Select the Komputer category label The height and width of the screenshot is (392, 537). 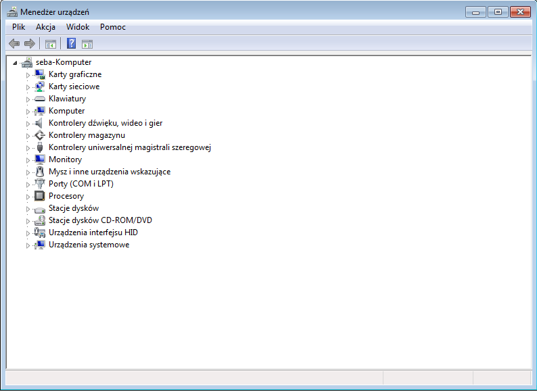pos(66,111)
